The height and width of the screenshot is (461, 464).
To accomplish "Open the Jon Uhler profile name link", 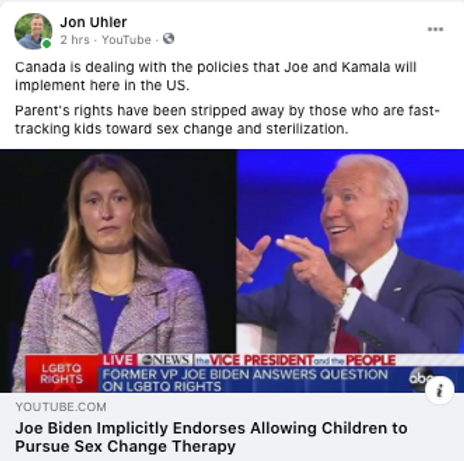I will 93,22.
